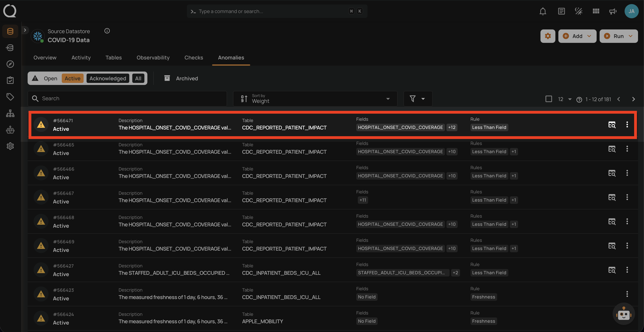This screenshot has height=332, width=644.
Task: Click the +2 fields badge
Action: [x=455, y=273]
